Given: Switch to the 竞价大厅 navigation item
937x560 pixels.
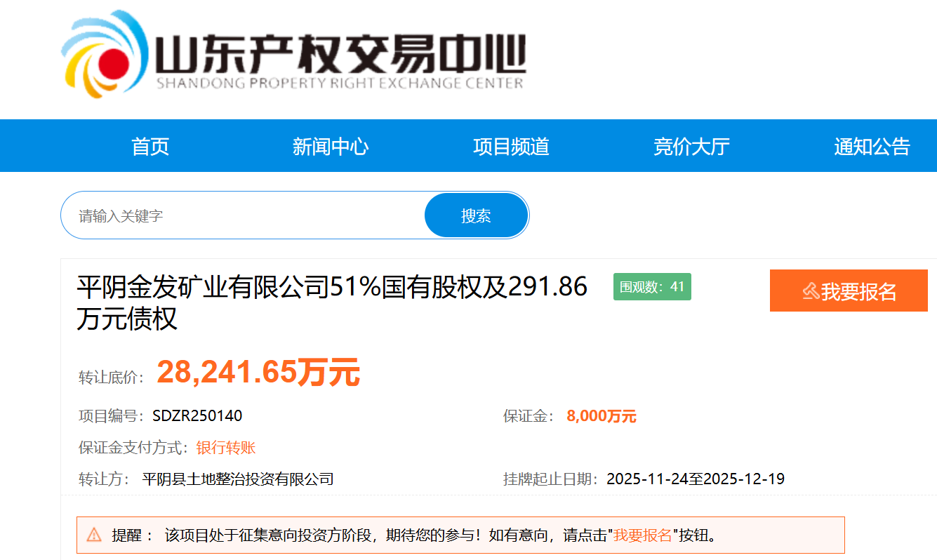Looking at the screenshot, I should (691, 147).
